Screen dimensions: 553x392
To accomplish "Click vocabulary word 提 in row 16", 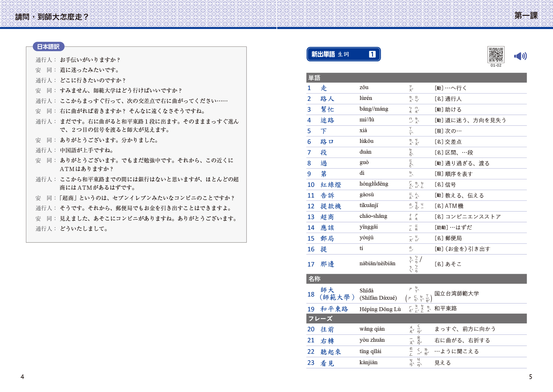I will (x=324, y=249).
